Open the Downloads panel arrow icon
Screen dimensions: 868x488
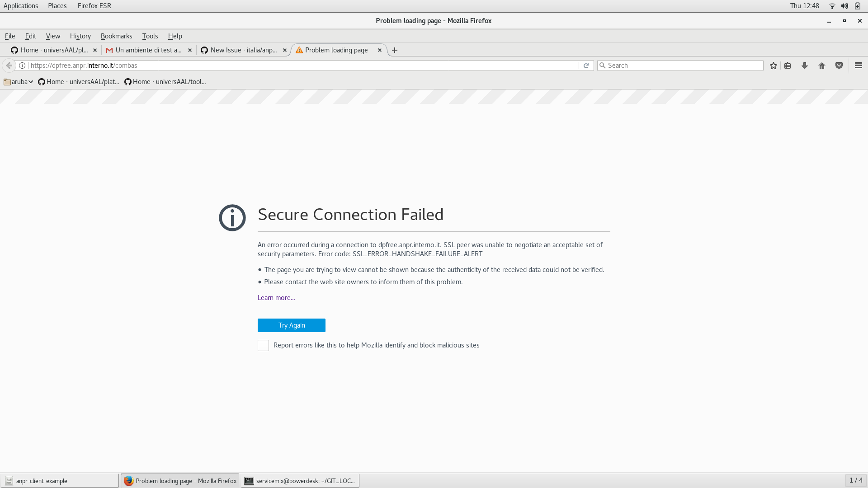tap(804, 65)
